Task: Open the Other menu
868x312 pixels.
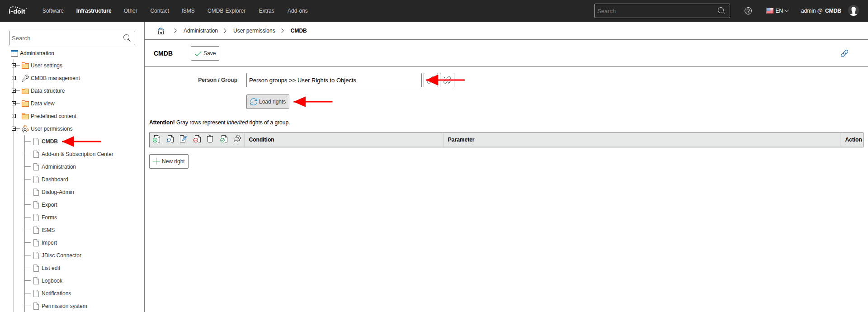Action: point(131,11)
